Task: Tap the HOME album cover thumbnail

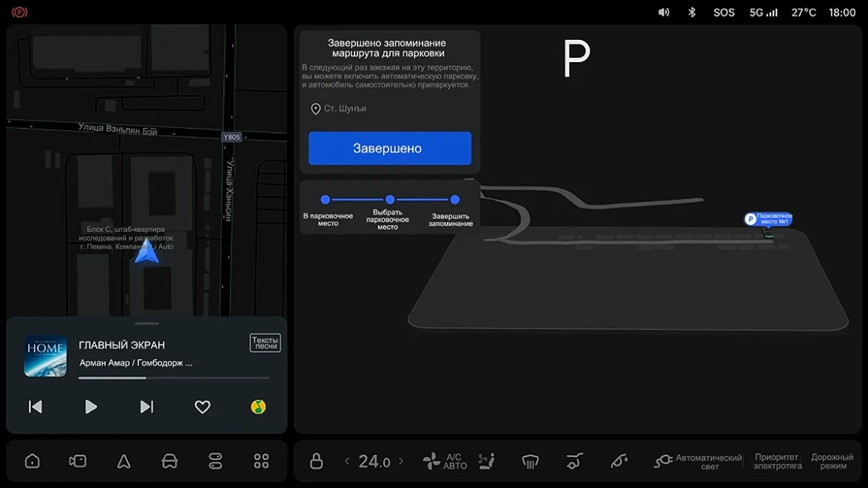Action: tap(45, 356)
